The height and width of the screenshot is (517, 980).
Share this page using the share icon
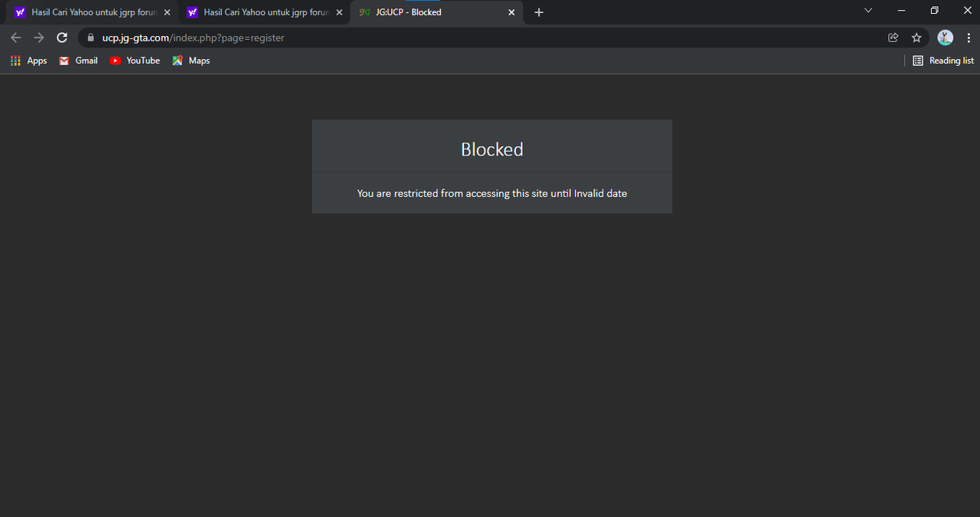point(893,38)
